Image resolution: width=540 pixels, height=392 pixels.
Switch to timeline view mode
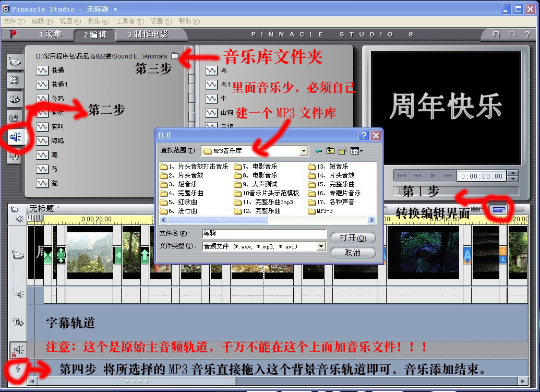pos(499,209)
